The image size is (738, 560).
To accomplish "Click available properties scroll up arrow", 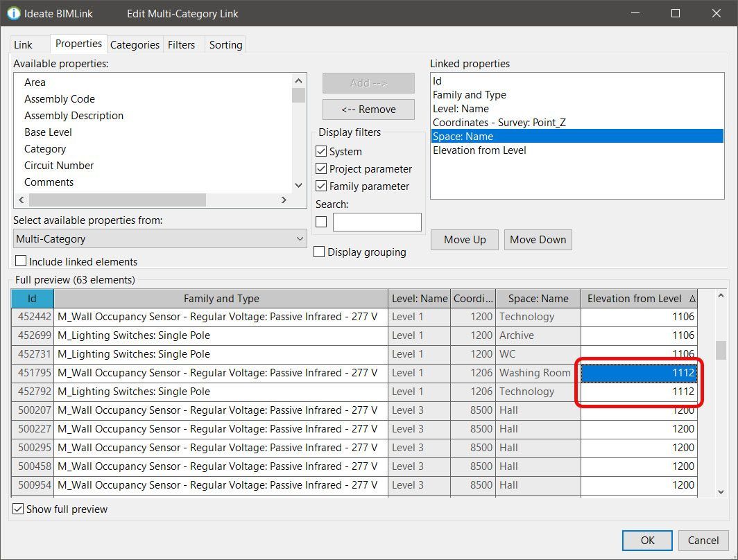I will click(x=298, y=81).
